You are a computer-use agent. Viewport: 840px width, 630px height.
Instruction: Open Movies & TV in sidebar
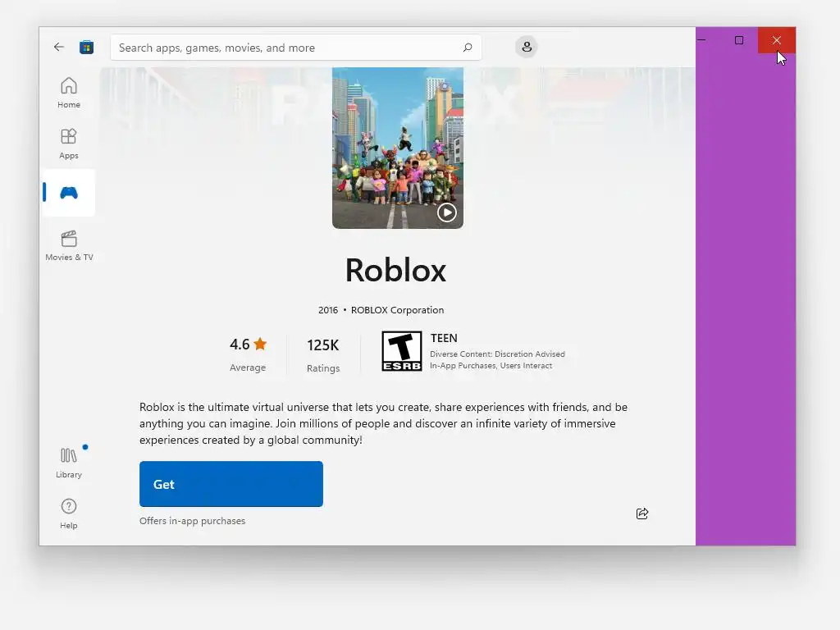click(x=69, y=245)
